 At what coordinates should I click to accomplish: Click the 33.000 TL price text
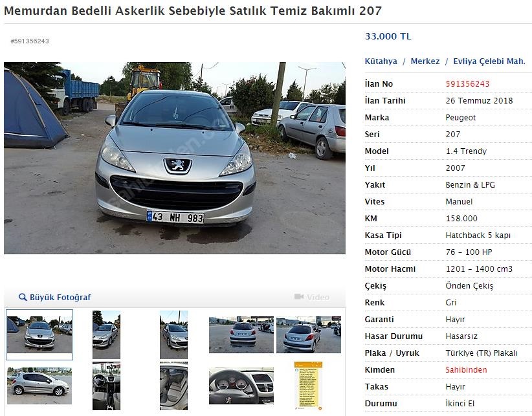pos(388,36)
